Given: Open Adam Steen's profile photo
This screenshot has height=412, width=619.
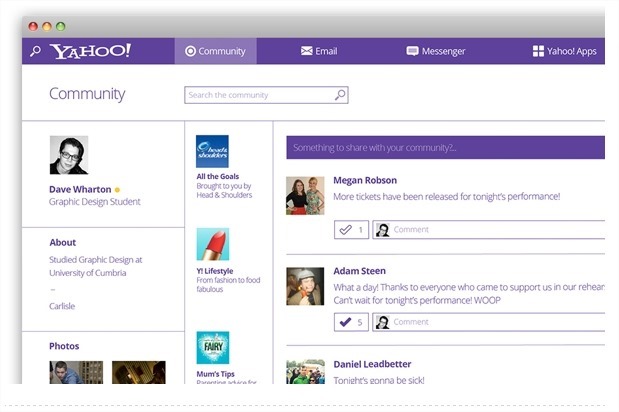Looking at the screenshot, I should (305, 287).
